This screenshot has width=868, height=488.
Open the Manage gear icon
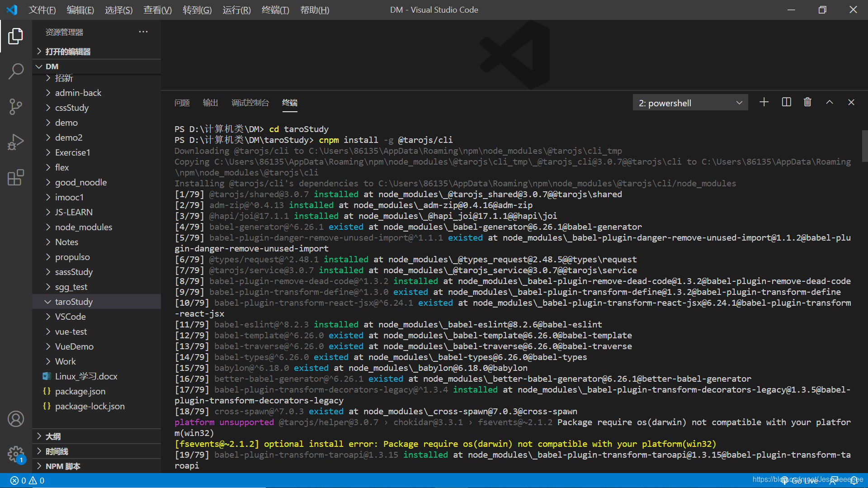tap(16, 454)
